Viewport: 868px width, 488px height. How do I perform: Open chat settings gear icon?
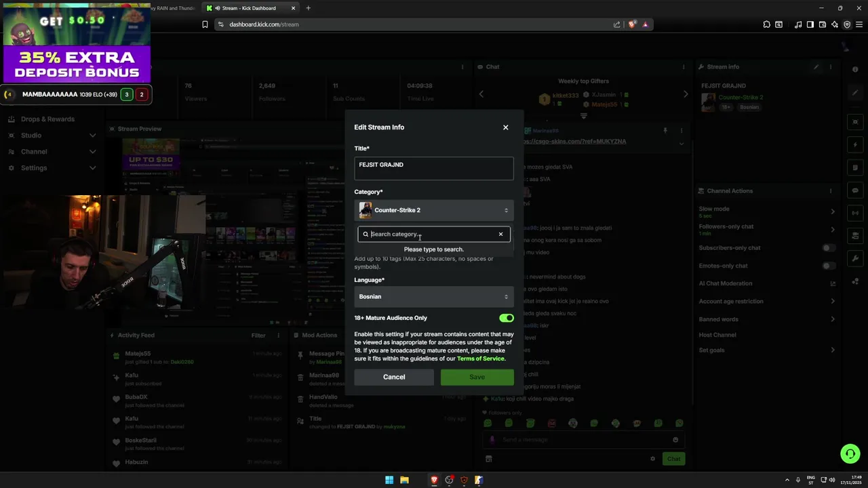click(653, 459)
